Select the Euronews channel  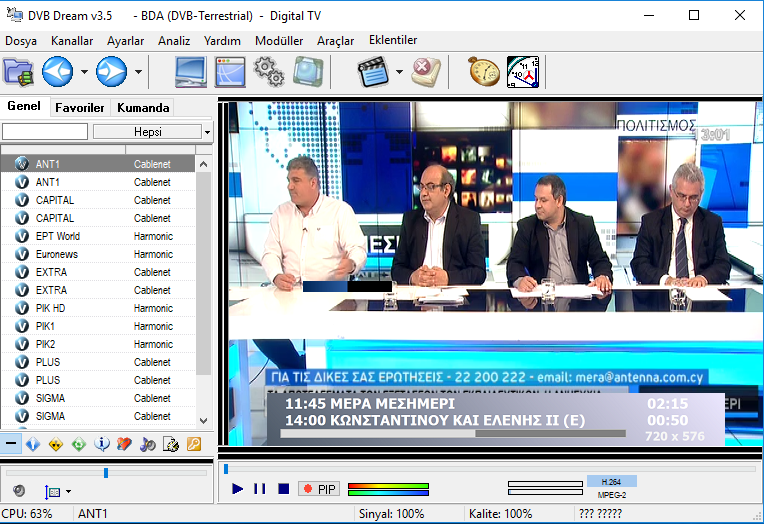98,254
